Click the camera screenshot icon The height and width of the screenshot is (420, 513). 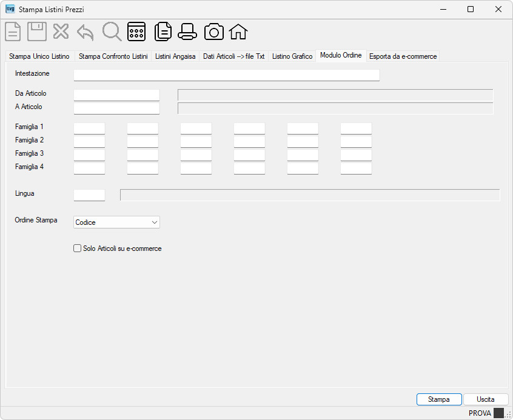214,32
